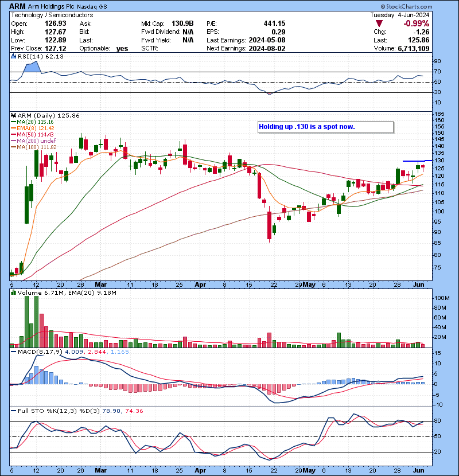The image size is (459, 476).
Task: Click the 165 price axis label
Action: (x=439, y=114)
